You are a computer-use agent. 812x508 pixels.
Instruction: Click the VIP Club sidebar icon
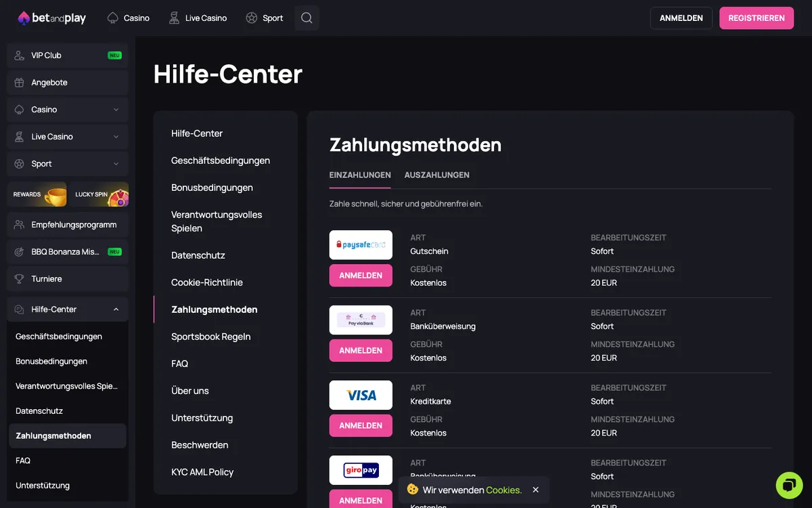pyautogui.click(x=19, y=56)
